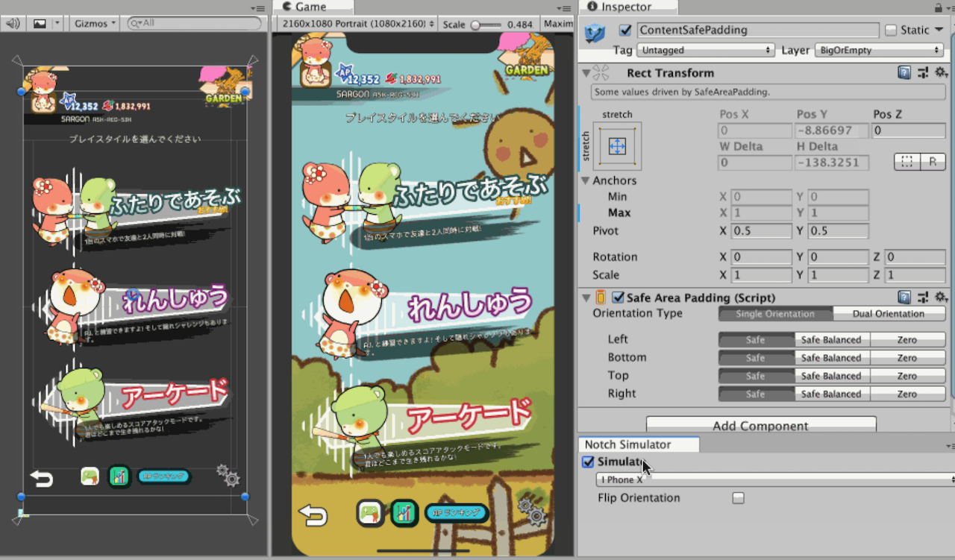Adjust the Game view Scale slider
This screenshot has height=560, width=955.
(486, 25)
